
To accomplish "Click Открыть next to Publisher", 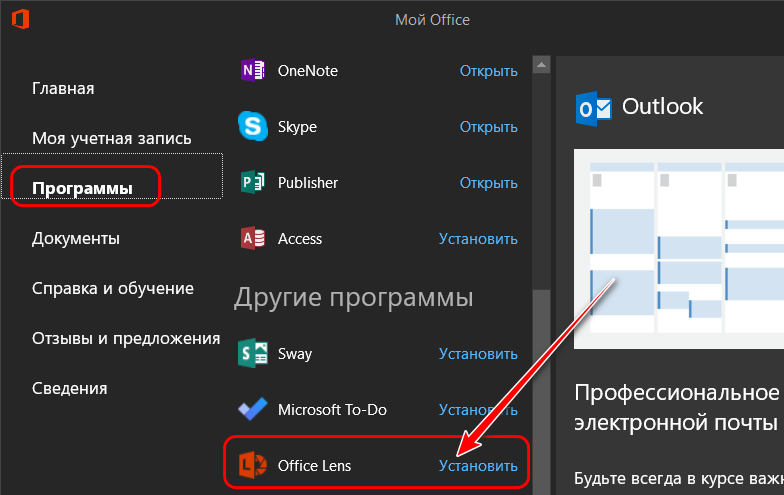I will tap(488, 183).
